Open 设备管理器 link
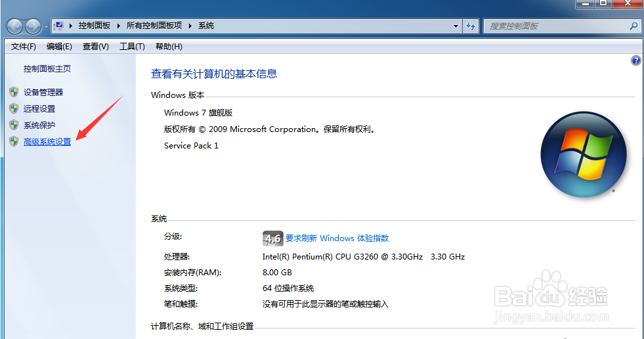 (43, 92)
